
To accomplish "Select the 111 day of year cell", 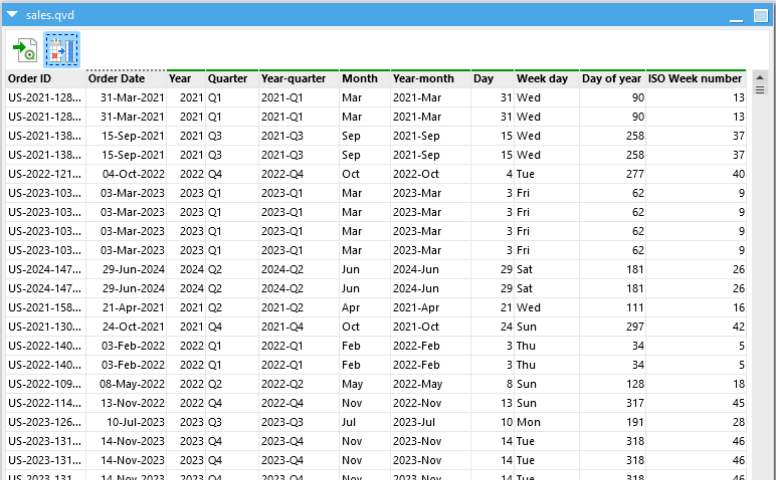I will point(612,308).
